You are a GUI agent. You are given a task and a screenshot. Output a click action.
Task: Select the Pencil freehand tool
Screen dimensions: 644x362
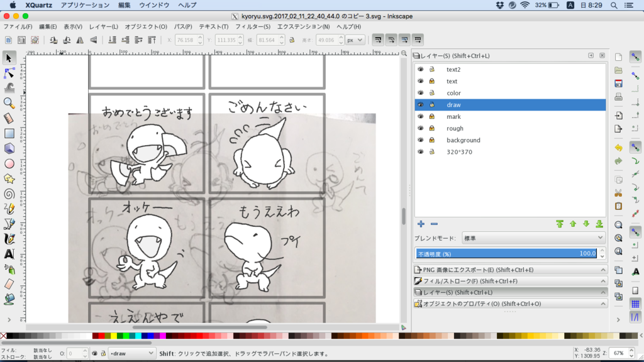(x=9, y=209)
